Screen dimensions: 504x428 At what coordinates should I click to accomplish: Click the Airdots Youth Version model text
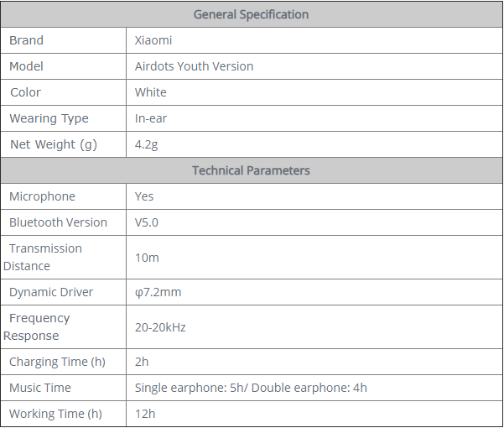[195, 66]
